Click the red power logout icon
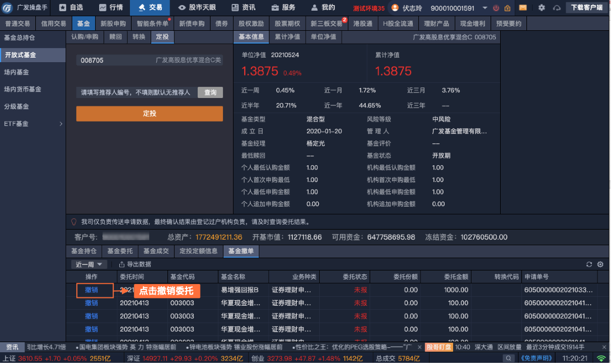This screenshot has width=611, height=364. (496, 8)
